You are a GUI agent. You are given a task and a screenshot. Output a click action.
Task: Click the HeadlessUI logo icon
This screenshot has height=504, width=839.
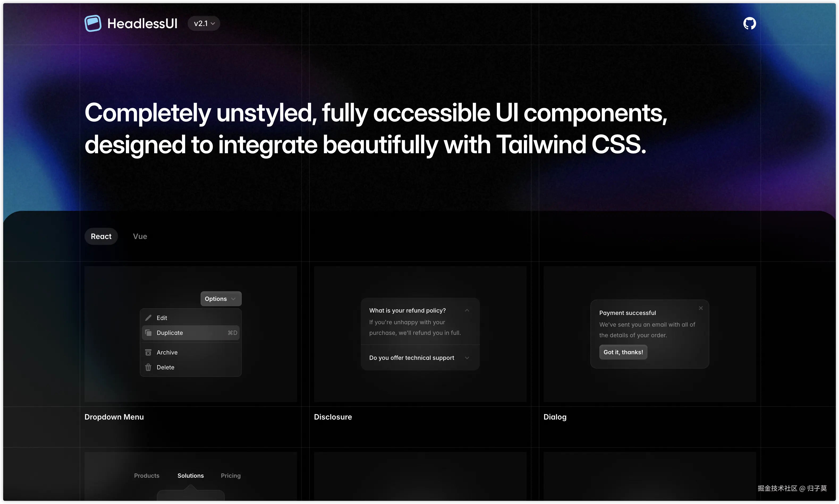pos(93,23)
